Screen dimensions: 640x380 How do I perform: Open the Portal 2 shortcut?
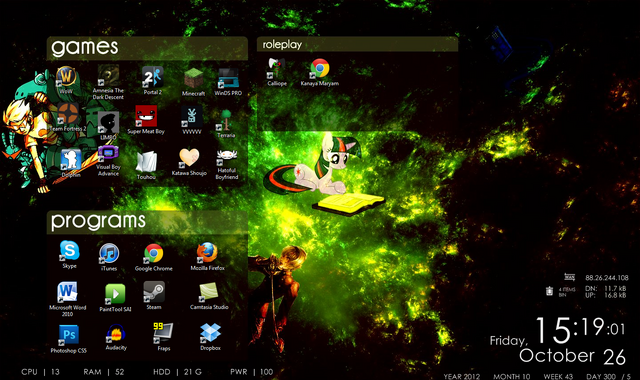pyautogui.click(x=153, y=80)
